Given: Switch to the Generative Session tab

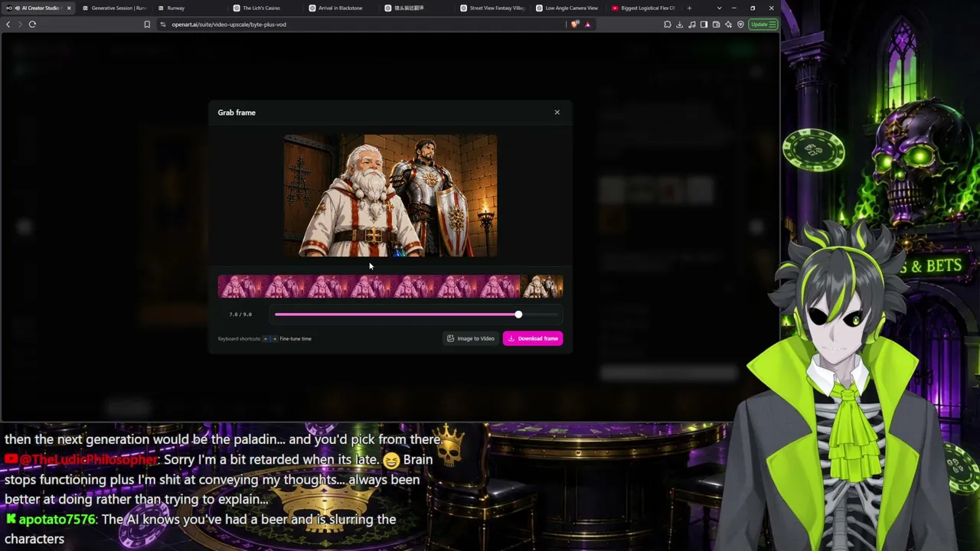Looking at the screenshot, I should (115, 8).
